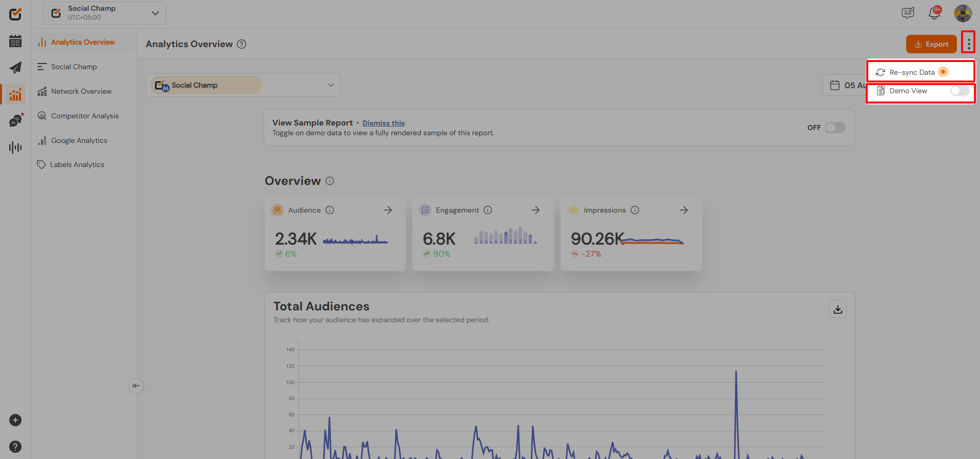Click info icon beside Impressions label
This screenshot has height=459, width=980.
(x=635, y=210)
